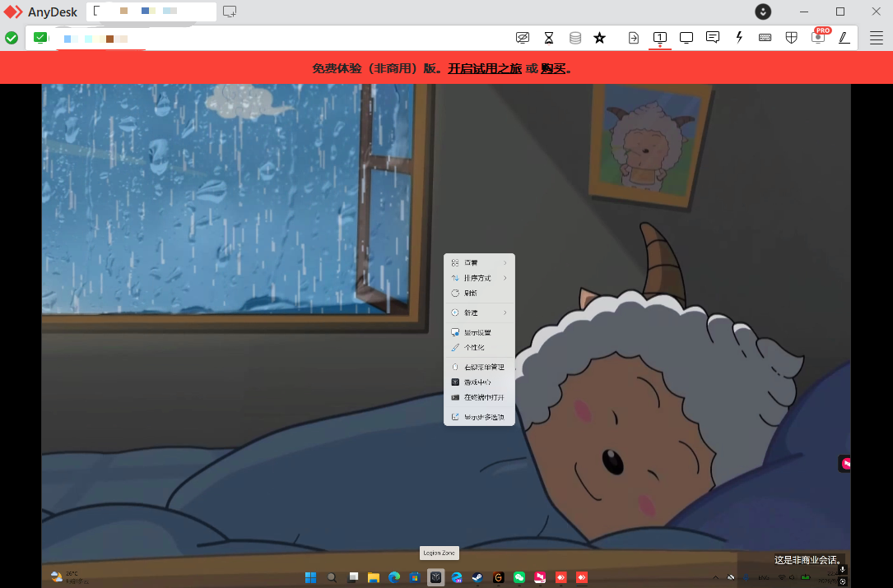Select 个性化 from context menu

[479, 347]
